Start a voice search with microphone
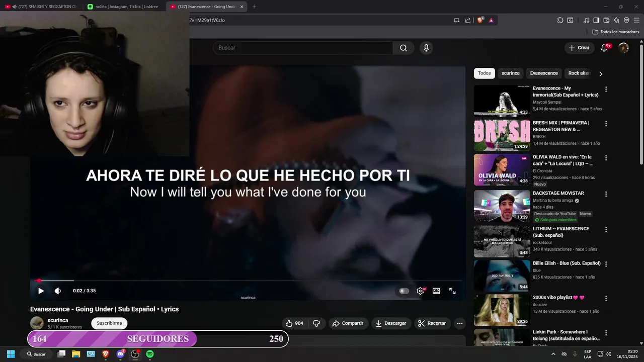The width and height of the screenshot is (644, 362). click(x=426, y=48)
